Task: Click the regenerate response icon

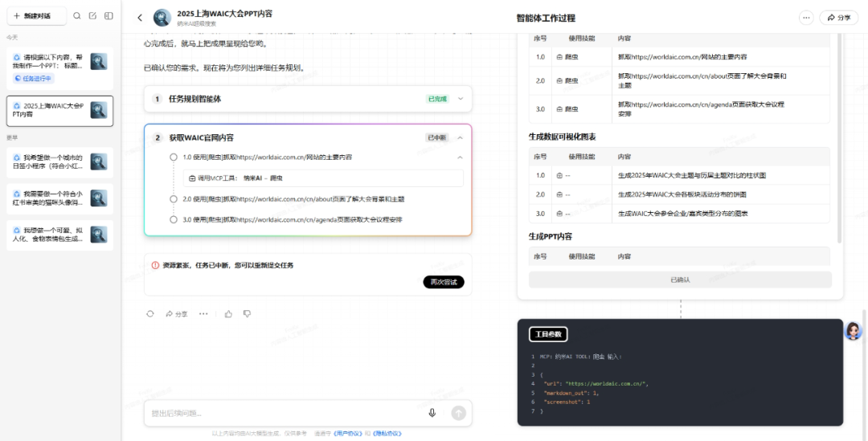Action: [x=150, y=313]
